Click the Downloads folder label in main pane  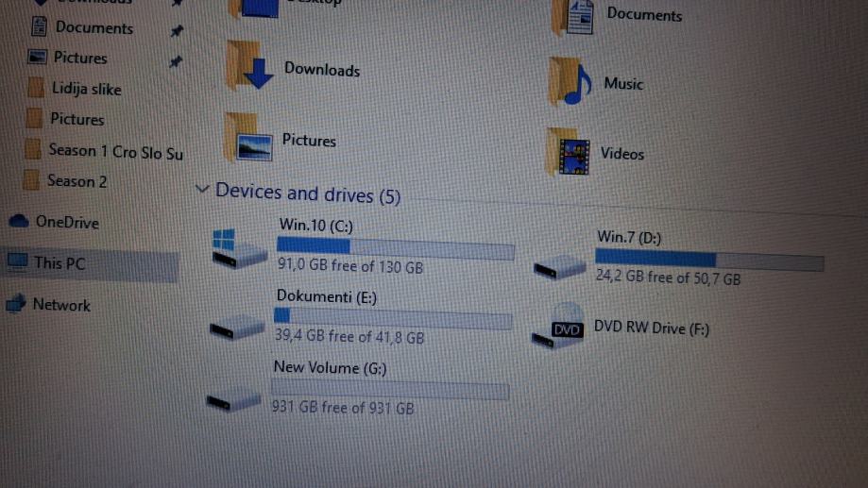coord(322,69)
